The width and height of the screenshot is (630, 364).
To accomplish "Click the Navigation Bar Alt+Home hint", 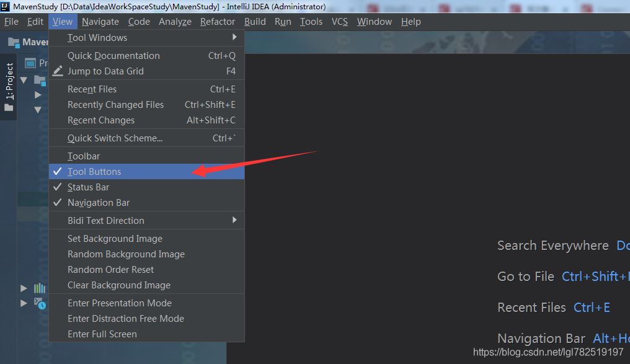I will tap(563, 339).
